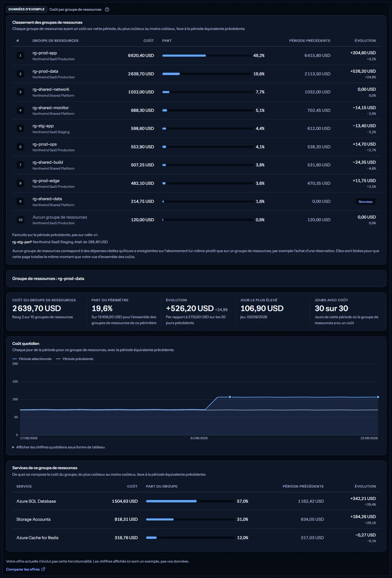Click the COÛT column header in ranking table
392x578 pixels.
[149, 41]
